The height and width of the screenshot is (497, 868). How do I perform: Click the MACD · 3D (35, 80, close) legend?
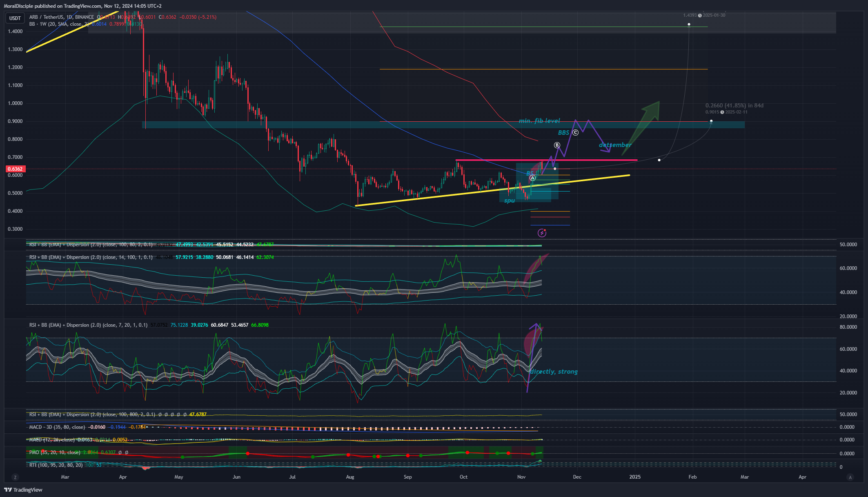[x=57, y=427]
